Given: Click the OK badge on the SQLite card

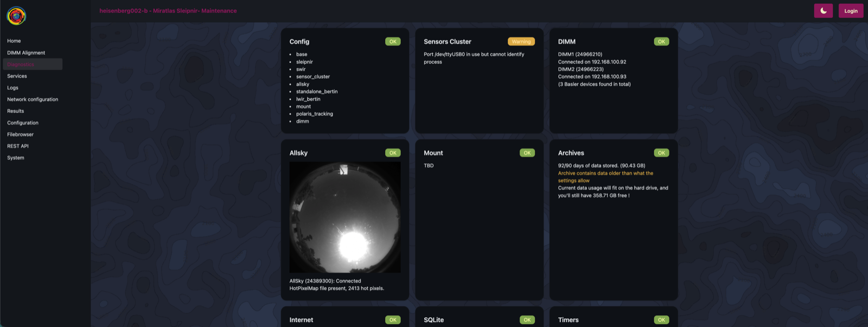Looking at the screenshot, I should [527, 320].
